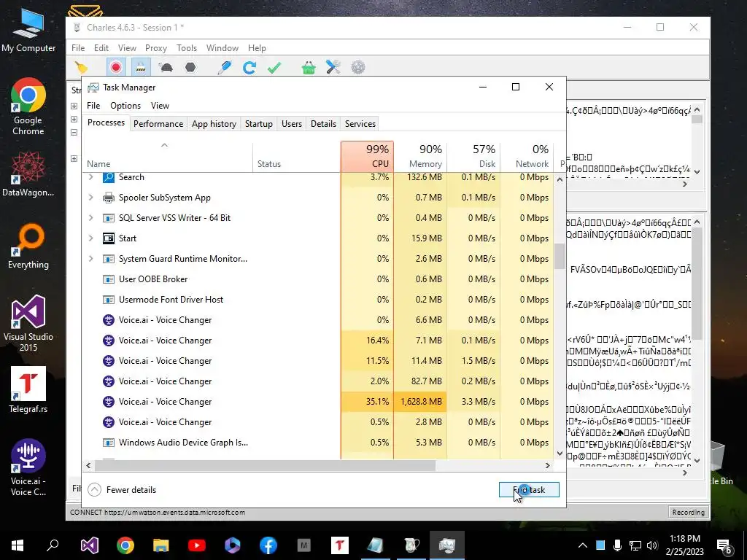
Task: Open the Telegraf.rs desktop shortcut
Action: click(x=28, y=389)
